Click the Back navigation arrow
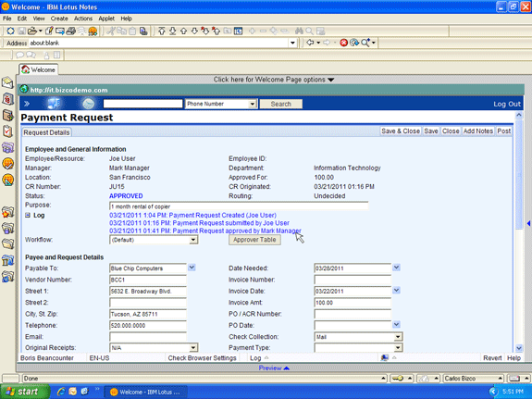The width and height of the screenshot is (532, 399). coord(310,43)
